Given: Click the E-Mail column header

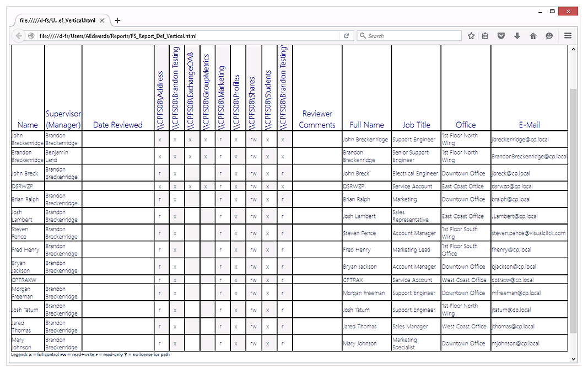Looking at the screenshot, I should [x=529, y=125].
